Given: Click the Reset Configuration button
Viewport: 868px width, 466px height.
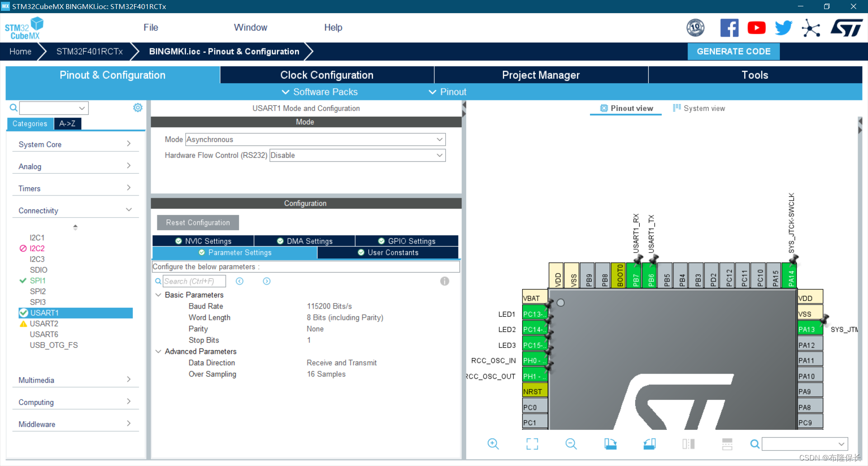Looking at the screenshot, I should pos(198,223).
